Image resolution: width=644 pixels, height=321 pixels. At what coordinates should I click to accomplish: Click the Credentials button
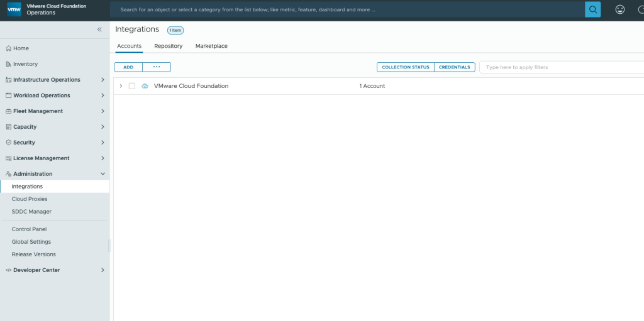click(454, 67)
